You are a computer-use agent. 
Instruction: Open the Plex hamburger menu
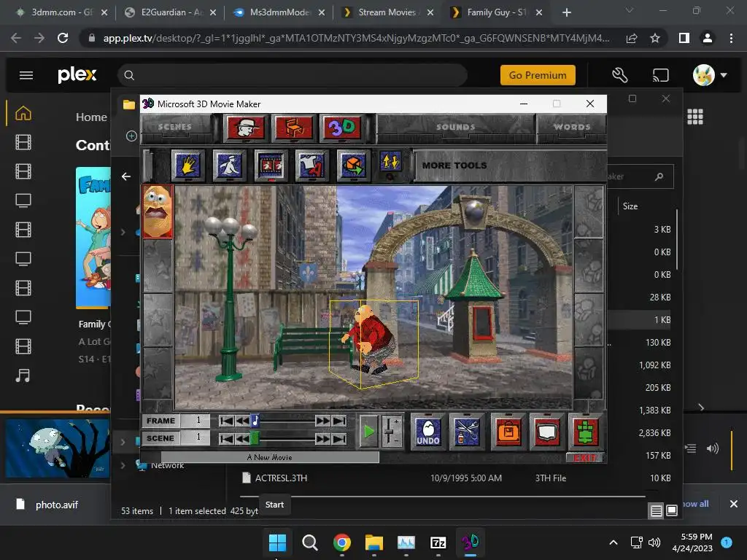(26, 75)
